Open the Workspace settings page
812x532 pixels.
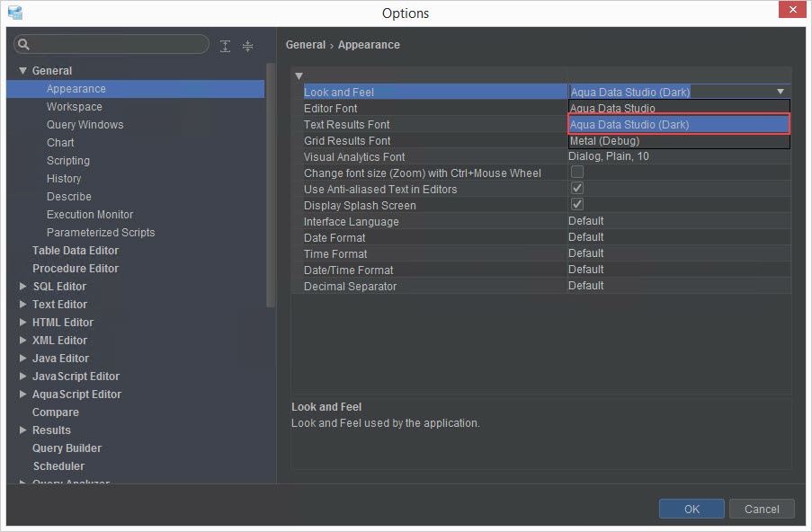[75, 107]
